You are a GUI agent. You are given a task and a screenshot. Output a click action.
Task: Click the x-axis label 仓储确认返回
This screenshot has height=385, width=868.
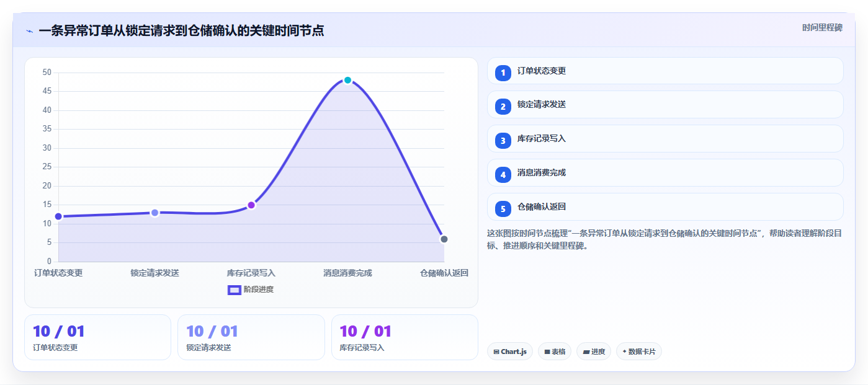coord(444,273)
